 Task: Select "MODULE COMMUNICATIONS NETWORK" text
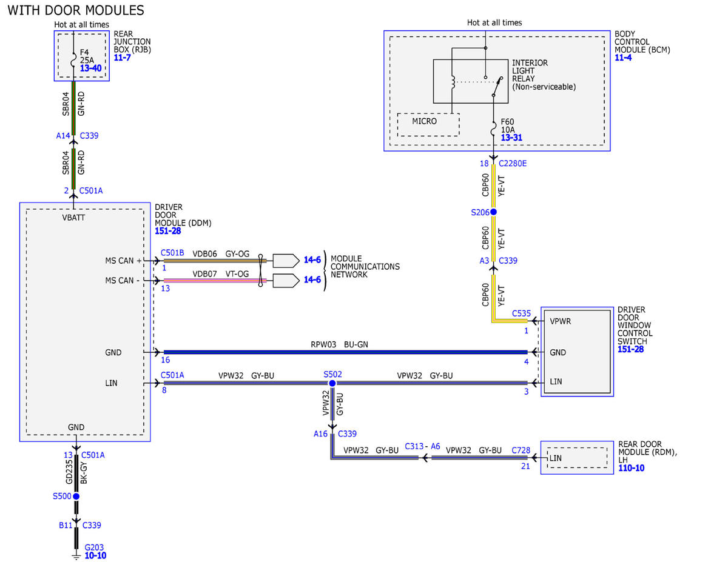[x=365, y=266]
